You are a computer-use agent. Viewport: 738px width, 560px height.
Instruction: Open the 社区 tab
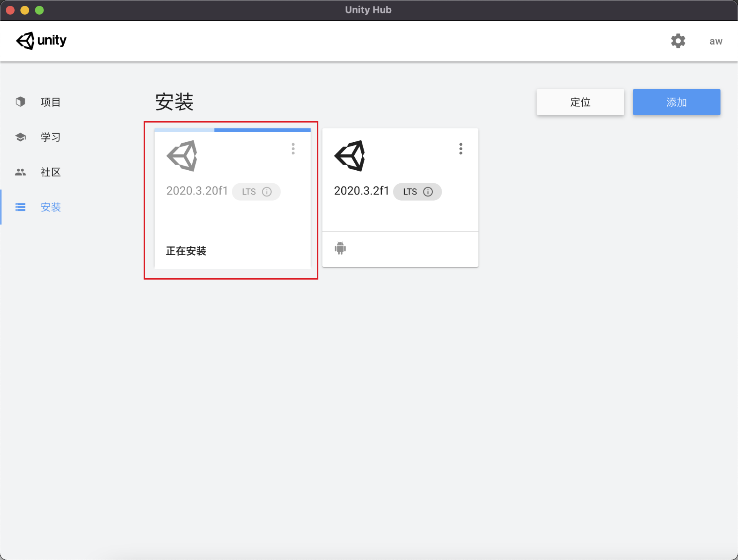50,172
